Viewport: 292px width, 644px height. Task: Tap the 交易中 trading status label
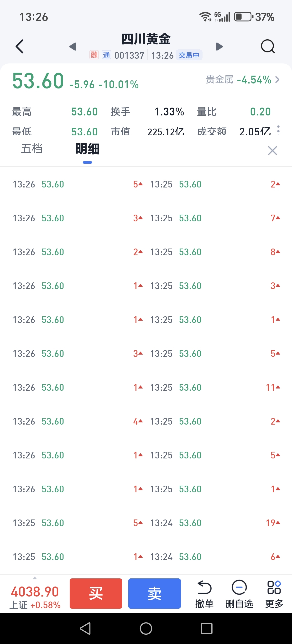(x=189, y=55)
